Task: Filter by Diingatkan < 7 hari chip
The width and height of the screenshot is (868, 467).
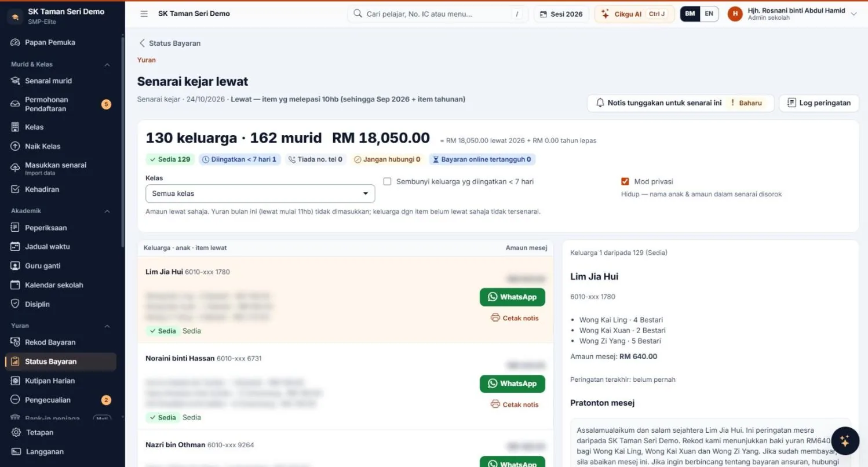Action: point(240,159)
